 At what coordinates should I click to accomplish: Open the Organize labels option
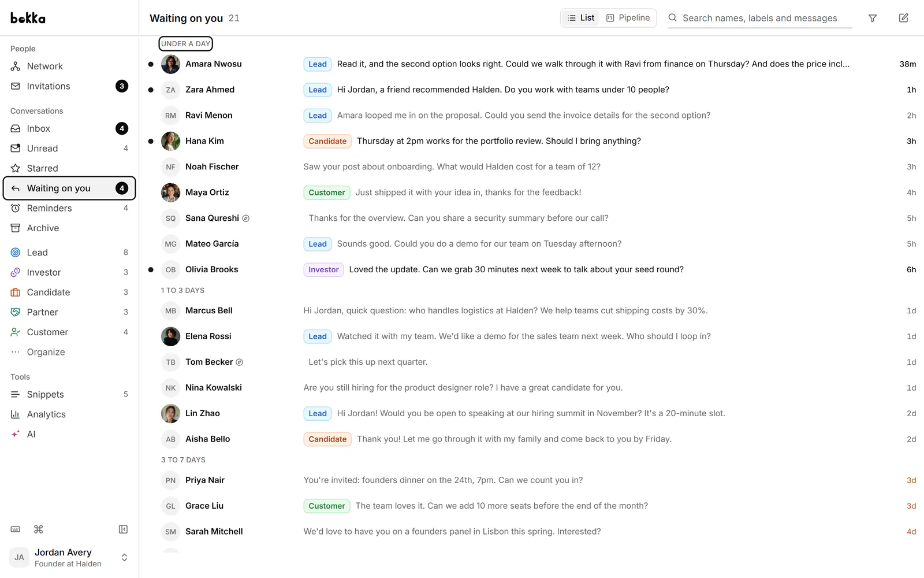69,352
